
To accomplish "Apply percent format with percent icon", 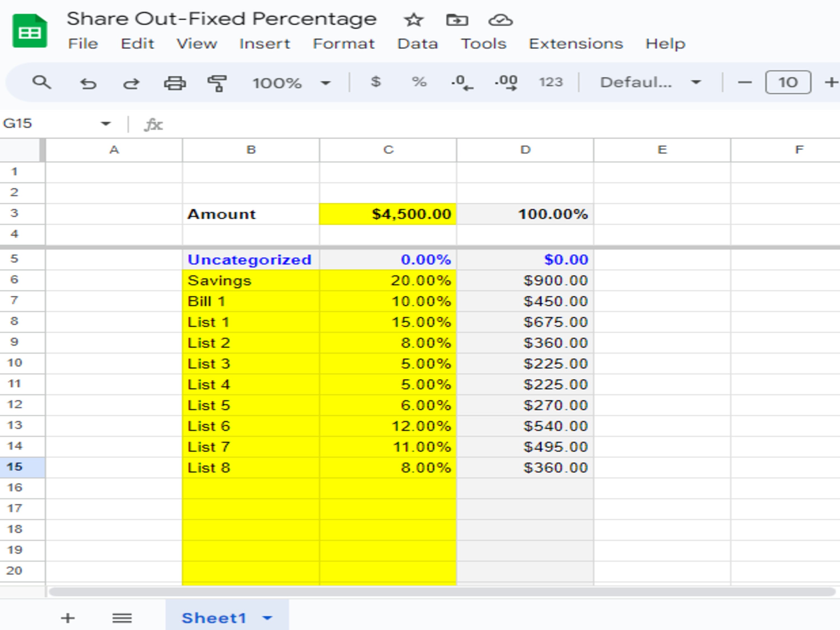I will (419, 82).
